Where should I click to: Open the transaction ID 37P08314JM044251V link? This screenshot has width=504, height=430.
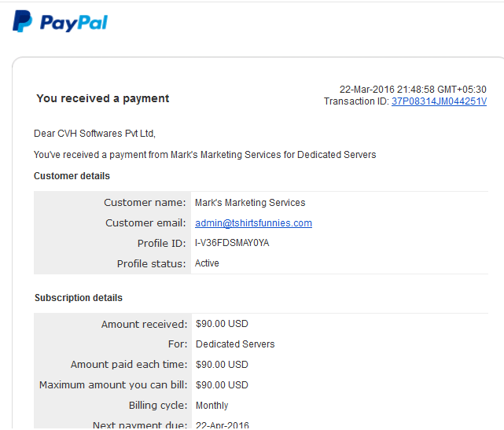(x=439, y=101)
